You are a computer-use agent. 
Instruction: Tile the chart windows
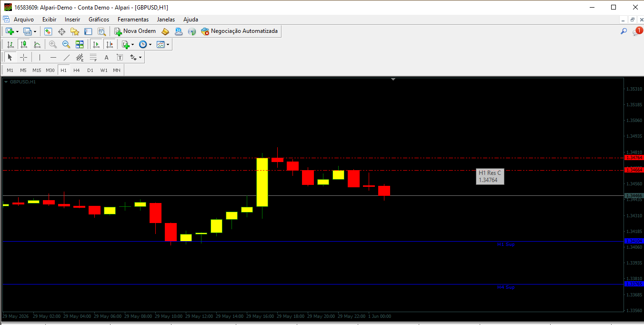pyautogui.click(x=80, y=44)
